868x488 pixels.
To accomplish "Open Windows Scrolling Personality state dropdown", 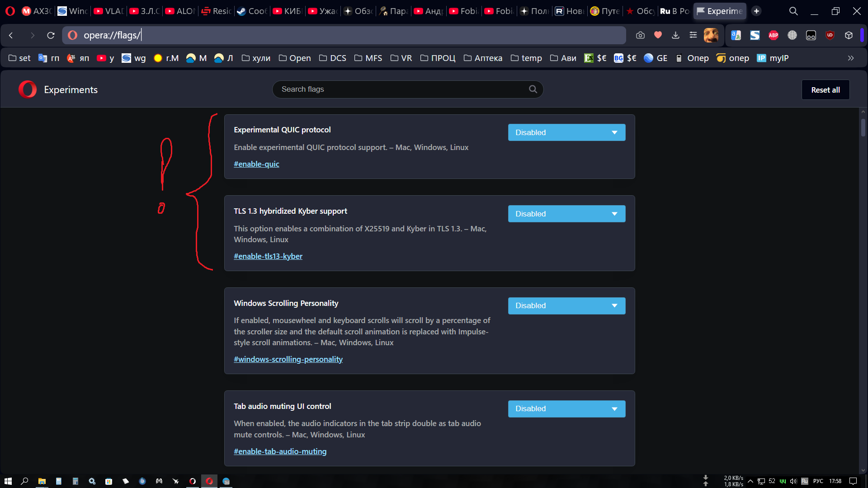I will click(x=566, y=306).
